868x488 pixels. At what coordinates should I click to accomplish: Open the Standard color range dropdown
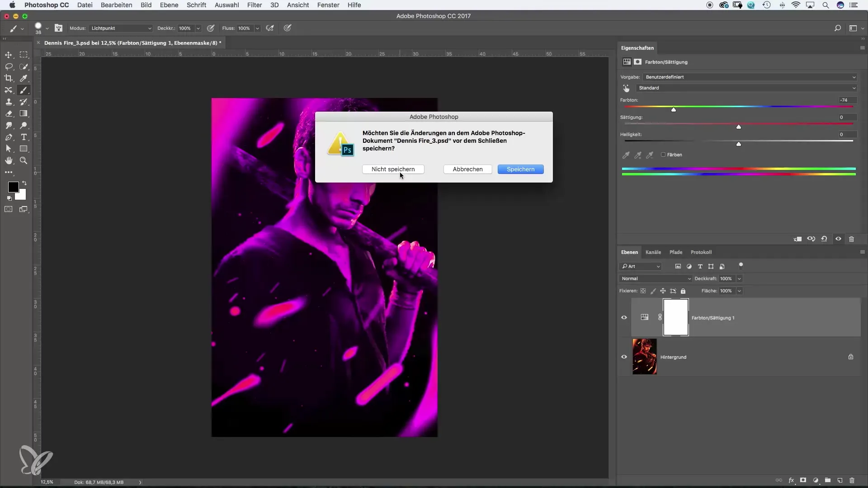coord(746,88)
